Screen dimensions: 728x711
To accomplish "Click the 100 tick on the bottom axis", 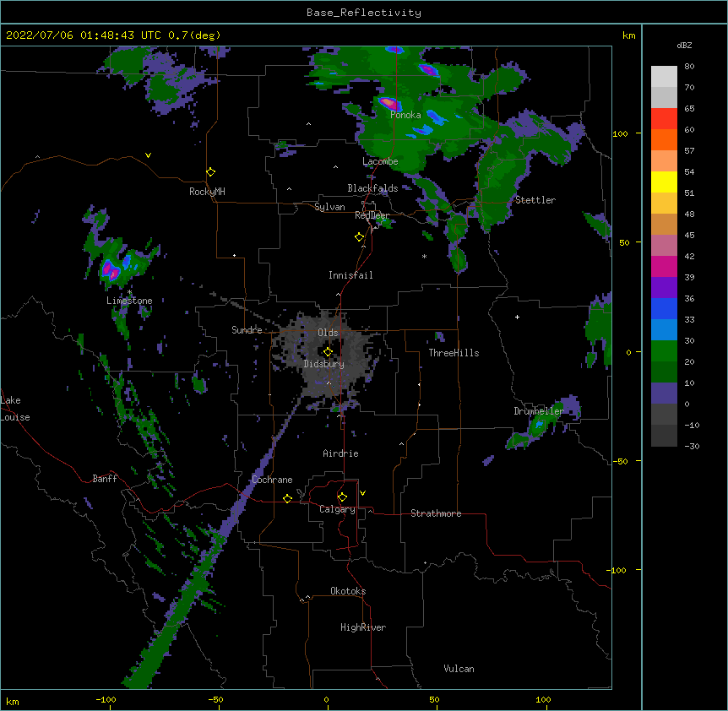I will [543, 699].
